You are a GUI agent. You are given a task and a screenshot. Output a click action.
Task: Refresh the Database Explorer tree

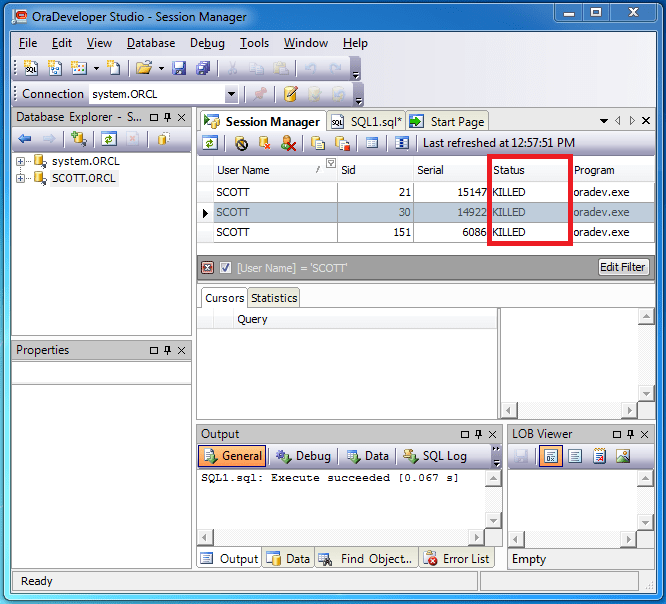pyautogui.click(x=109, y=138)
